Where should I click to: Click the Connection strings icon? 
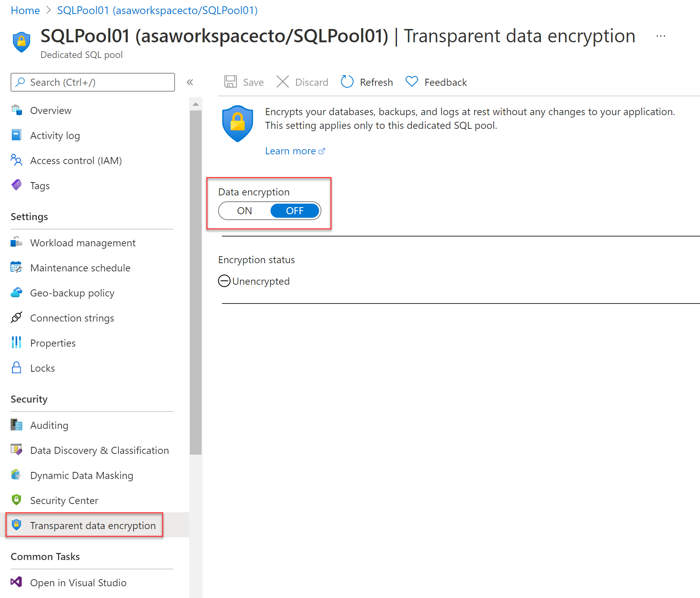tap(16, 318)
